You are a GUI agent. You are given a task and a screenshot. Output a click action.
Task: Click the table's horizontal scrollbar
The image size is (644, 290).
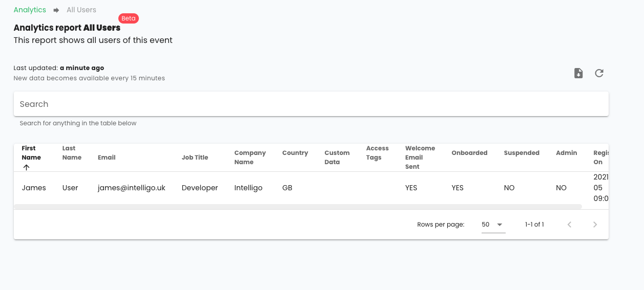[298, 207]
